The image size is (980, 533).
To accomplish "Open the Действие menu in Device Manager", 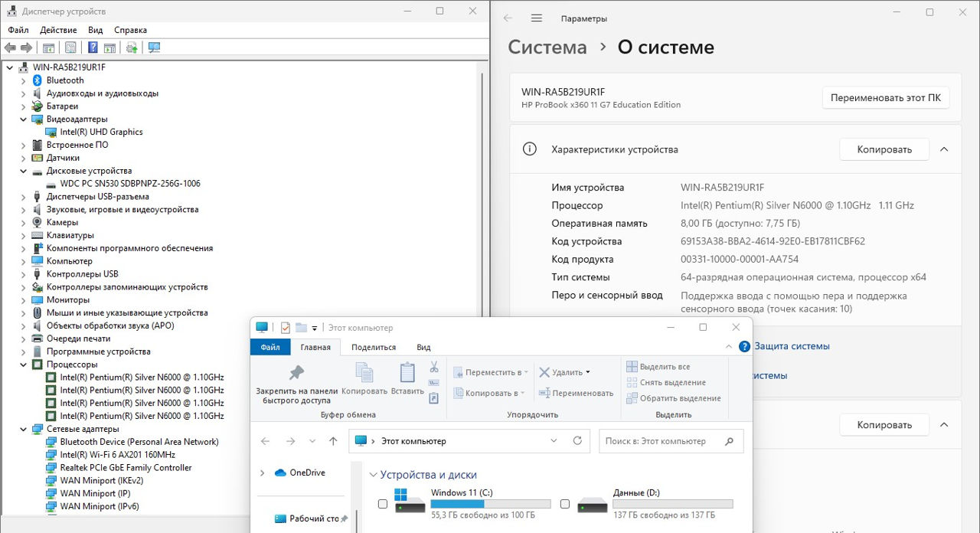I will (x=58, y=30).
